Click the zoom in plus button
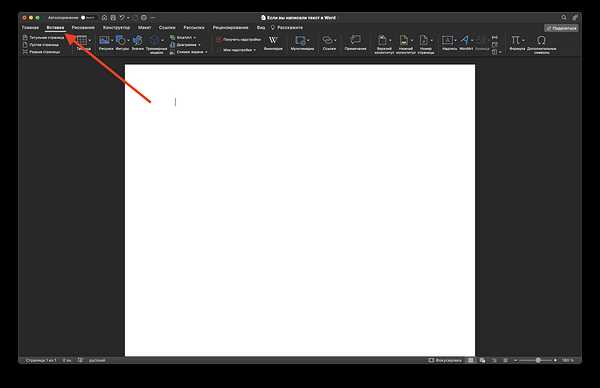This screenshot has width=600, height=388. (x=555, y=360)
